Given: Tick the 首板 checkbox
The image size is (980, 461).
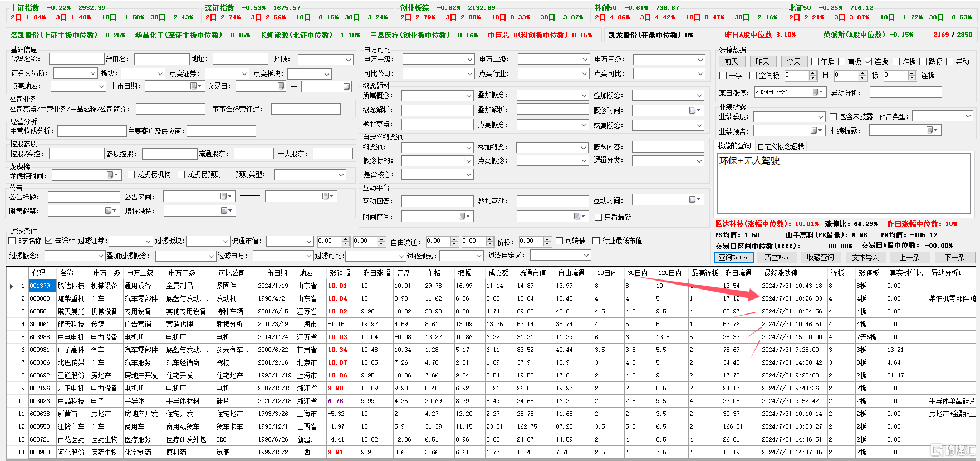Looking at the screenshot, I should coord(841,61).
